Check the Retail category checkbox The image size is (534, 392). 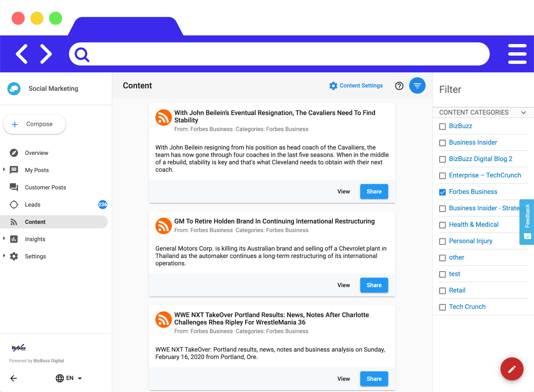[x=442, y=291]
